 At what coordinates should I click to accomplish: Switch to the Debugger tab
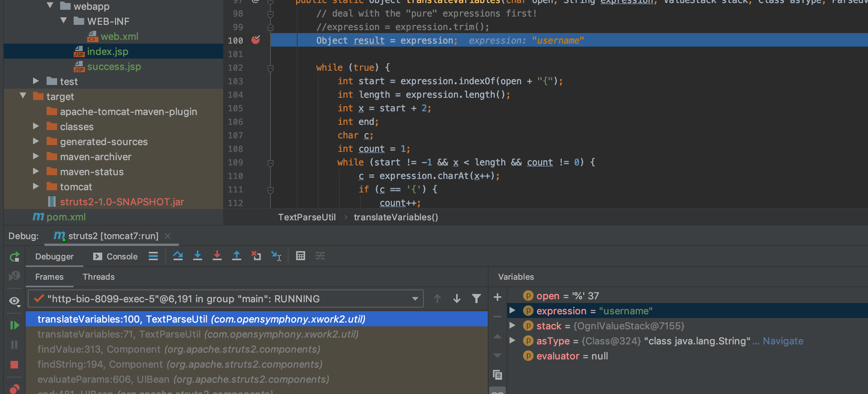[x=54, y=256]
